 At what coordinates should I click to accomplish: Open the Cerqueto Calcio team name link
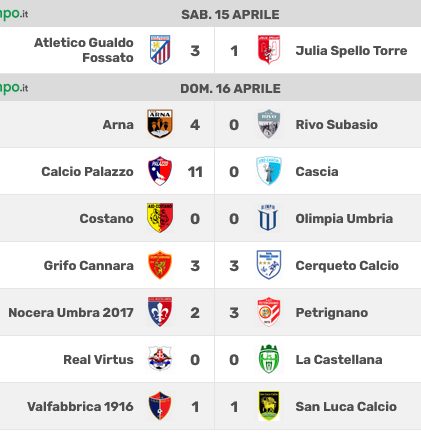click(347, 266)
